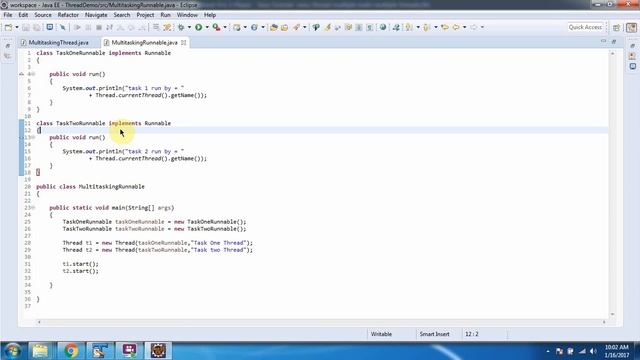Open the Next Annotation dropdown arrow
This screenshot has width=640, height=360.
coord(418,27)
